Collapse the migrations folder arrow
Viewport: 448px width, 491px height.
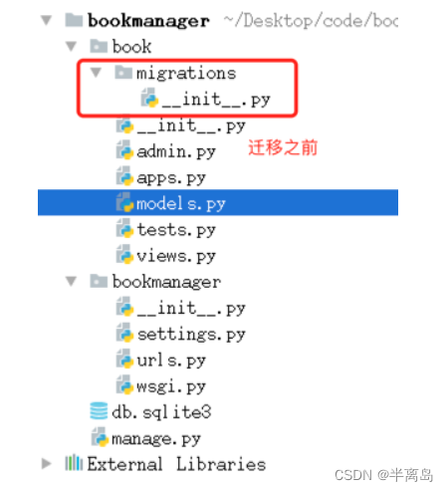pyautogui.click(x=97, y=73)
